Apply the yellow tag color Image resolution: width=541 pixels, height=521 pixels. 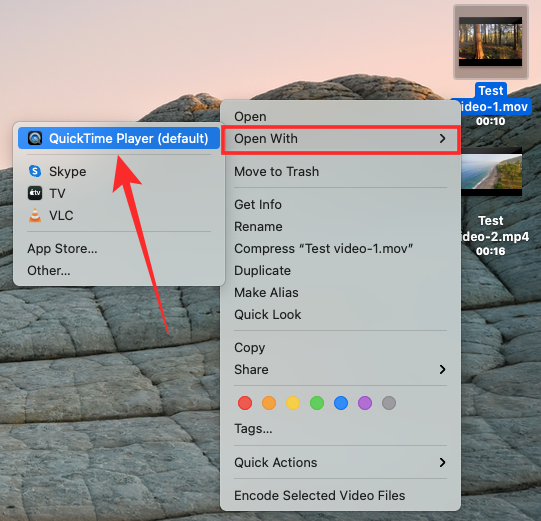coord(293,403)
